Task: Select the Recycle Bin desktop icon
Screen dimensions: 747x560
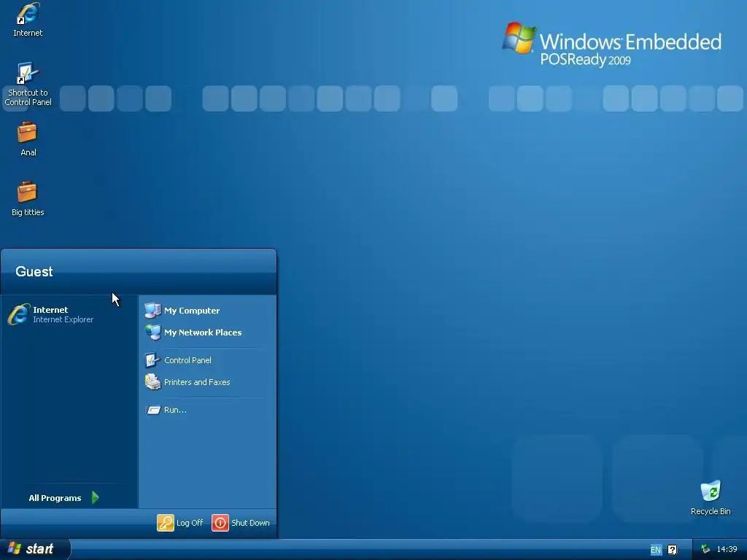Action: coord(711,498)
